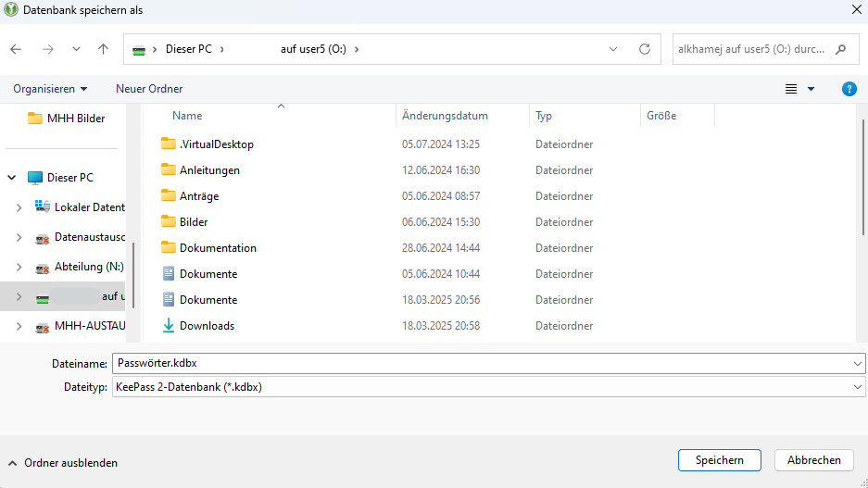Expand the address bar history dropdown
This screenshot has height=488, width=868.
click(613, 49)
